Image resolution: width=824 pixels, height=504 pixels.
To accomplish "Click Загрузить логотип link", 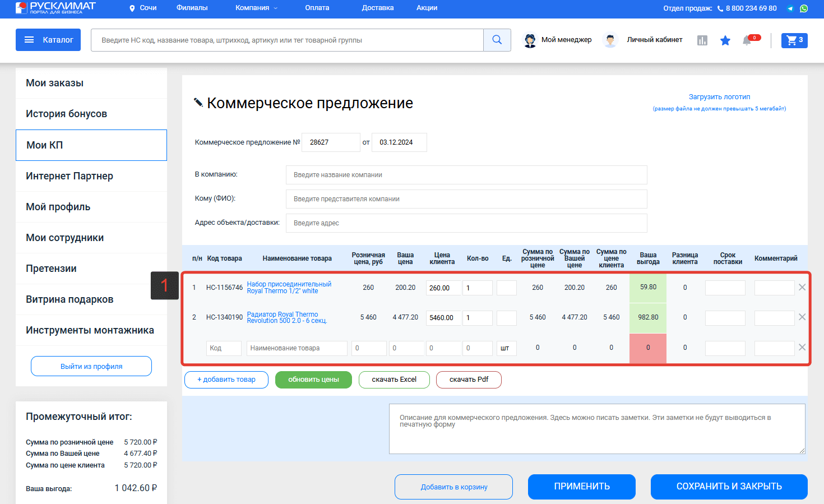I will tap(719, 97).
